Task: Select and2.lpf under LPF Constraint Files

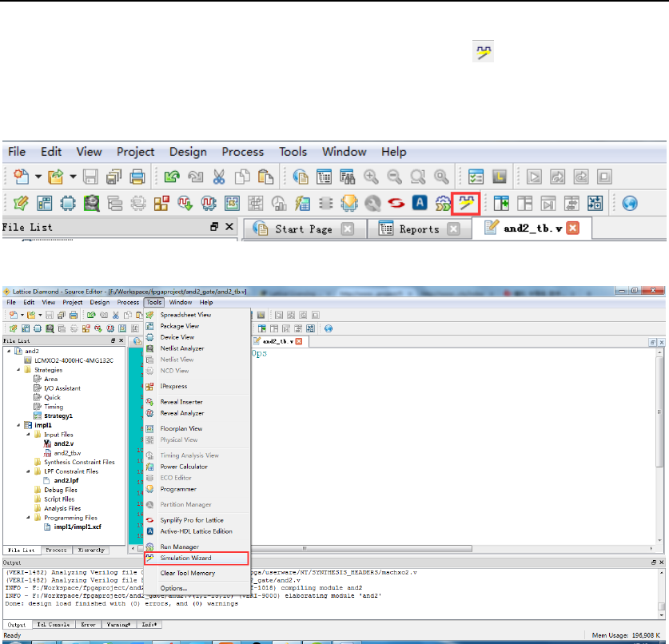Action: (66, 480)
